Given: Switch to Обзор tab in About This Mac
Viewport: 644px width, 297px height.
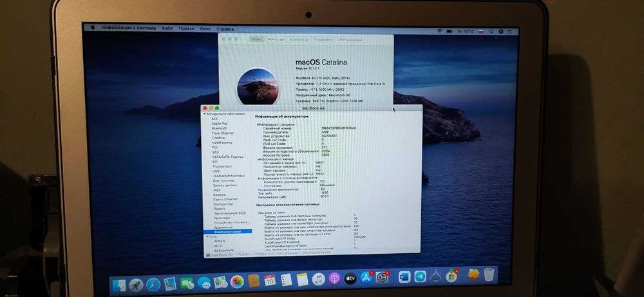Looking at the screenshot, I should 256,39.
